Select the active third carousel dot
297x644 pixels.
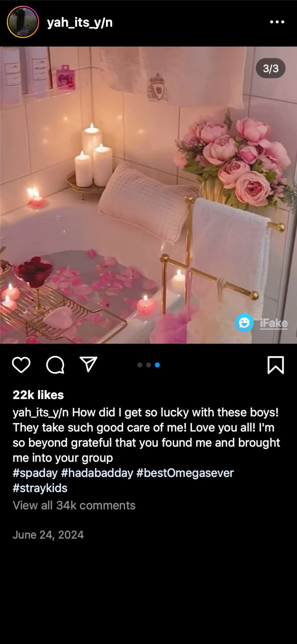(157, 365)
